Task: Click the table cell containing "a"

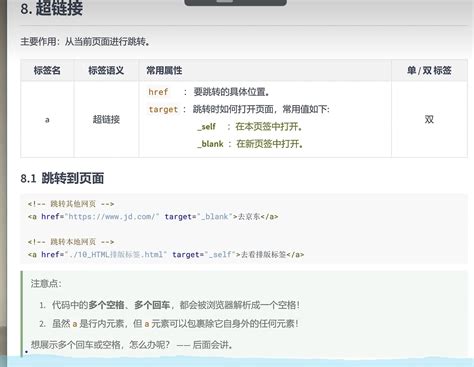Action: pyautogui.click(x=47, y=119)
